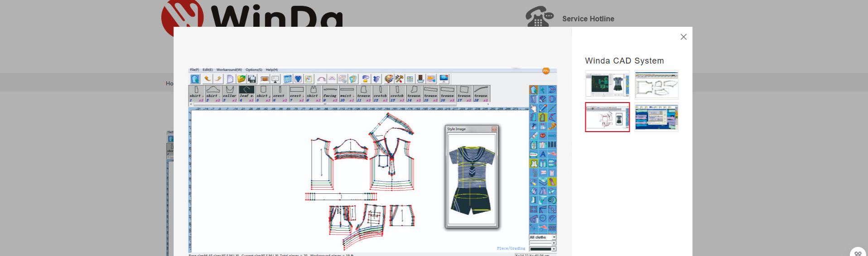868x256 pixels.
Task: Click the large blue monitor icon at toolbar end
Action: point(444,79)
